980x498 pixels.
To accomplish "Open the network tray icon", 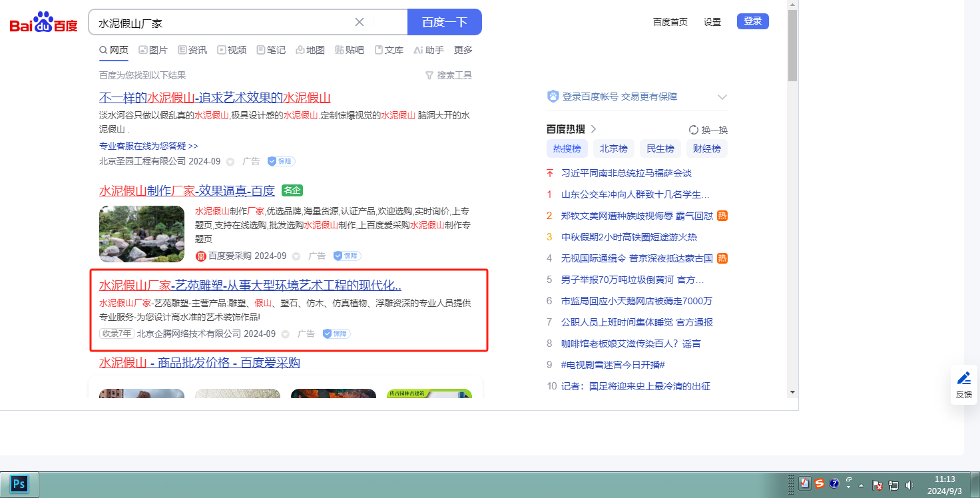I will click(x=893, y=485).
